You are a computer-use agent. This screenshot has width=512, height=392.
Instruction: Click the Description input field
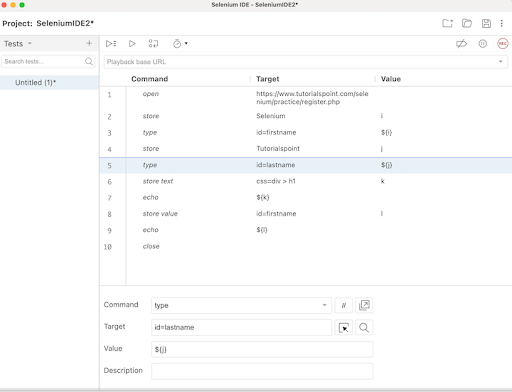click(x=262, y=371)
